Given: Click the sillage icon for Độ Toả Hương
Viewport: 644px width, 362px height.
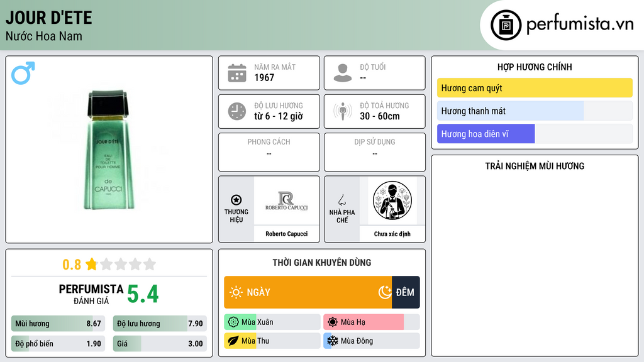Looking at the screenshot, I should 343,111.
